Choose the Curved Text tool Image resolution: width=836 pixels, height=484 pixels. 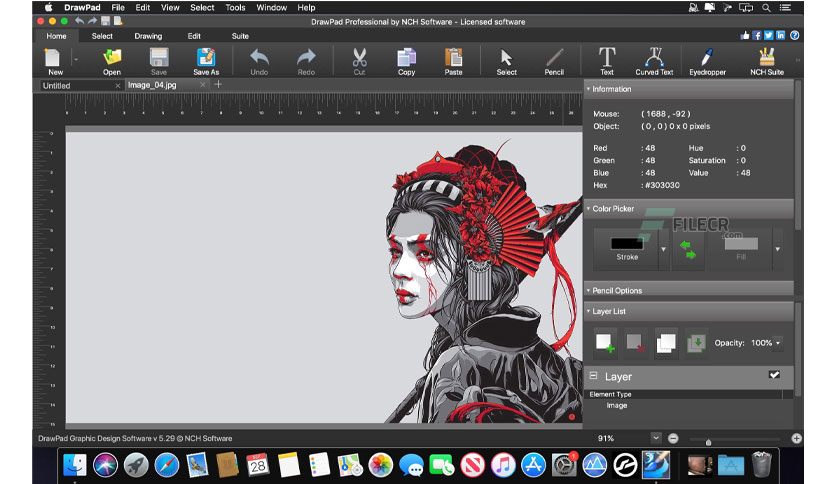tap(654, 61)
